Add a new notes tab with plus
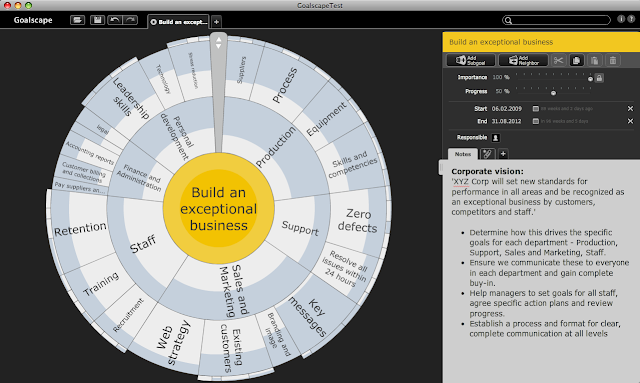640x383 pixels. coord(503,154)
